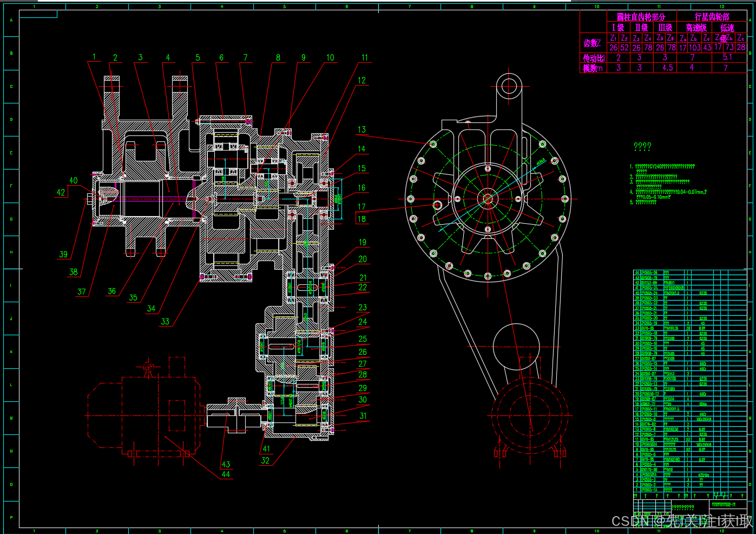Select part callout number 10
Image resolution: width=756 pixels, height=534 pixels.
click(x=330, y=57)
